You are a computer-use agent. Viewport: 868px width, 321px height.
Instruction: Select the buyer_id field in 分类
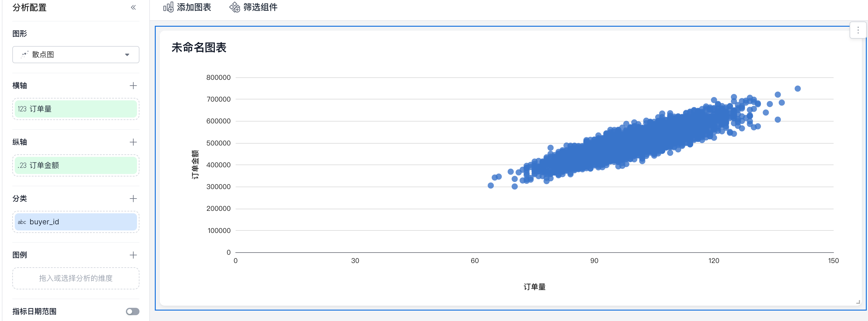coord(76,222)
